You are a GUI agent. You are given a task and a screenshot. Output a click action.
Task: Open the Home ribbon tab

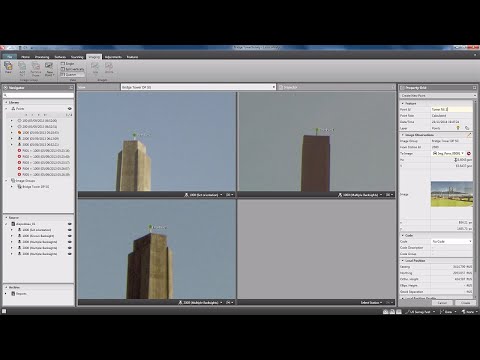click(25, 57)
